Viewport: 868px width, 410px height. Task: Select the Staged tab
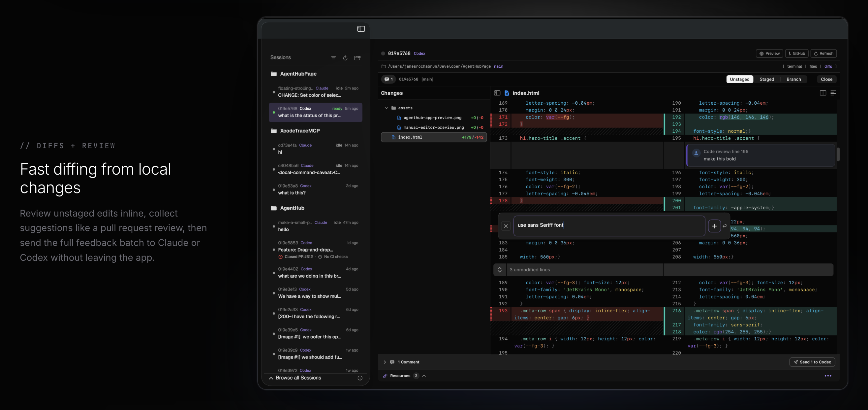pos(766,79)
